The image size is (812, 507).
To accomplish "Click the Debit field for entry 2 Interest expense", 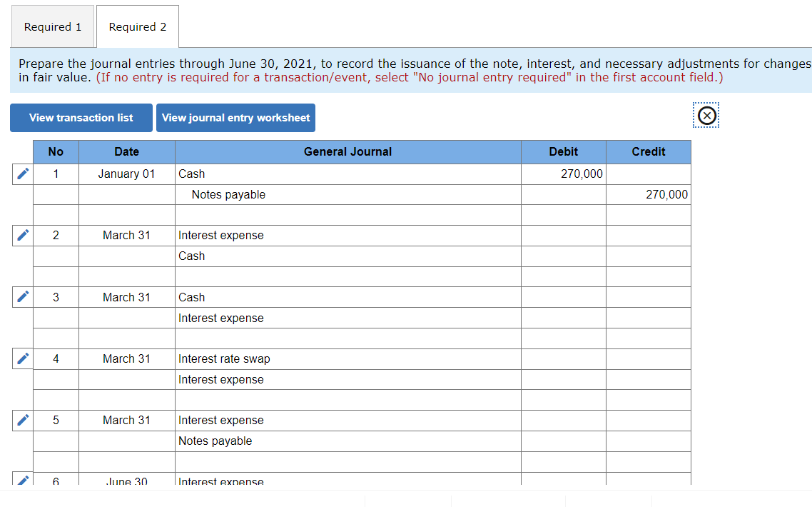I will point(564,235).
